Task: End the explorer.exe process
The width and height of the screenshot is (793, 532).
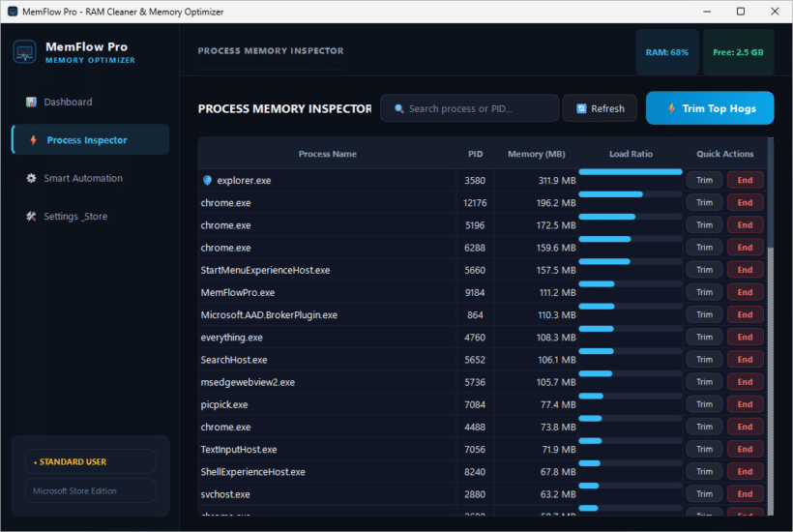Action: 745,180
